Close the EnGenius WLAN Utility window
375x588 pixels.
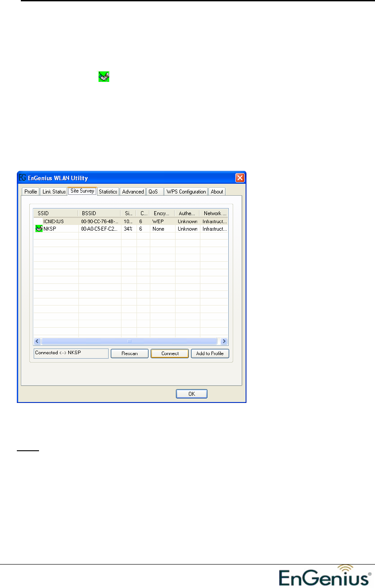coord(240,178)
